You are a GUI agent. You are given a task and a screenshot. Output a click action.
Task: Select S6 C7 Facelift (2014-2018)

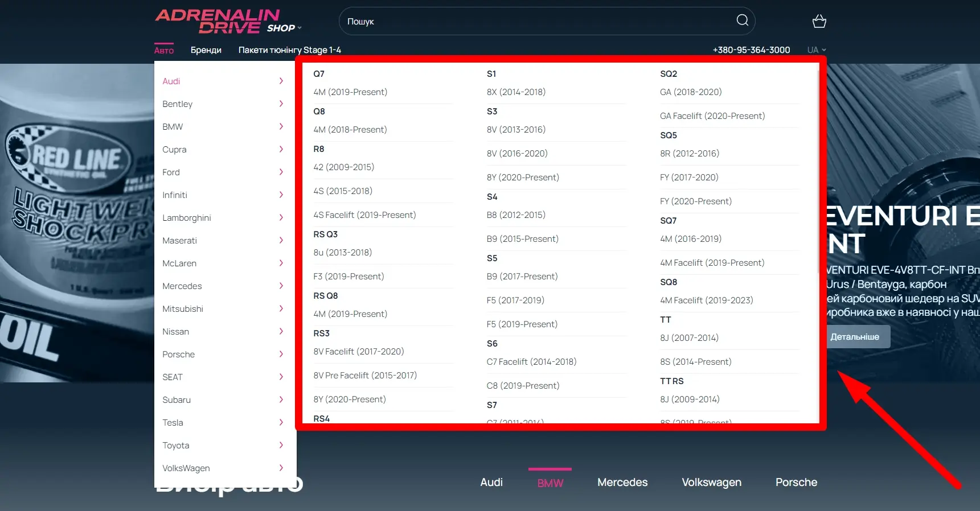coord(532,361)
